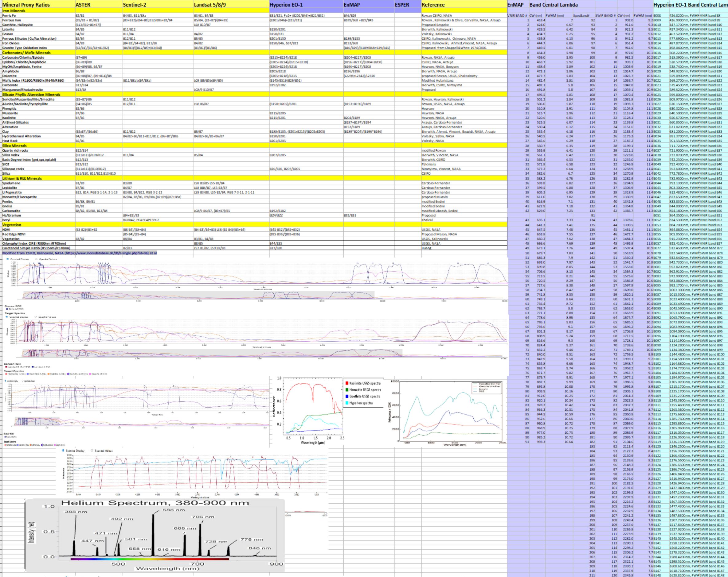
Task: Click the blue Goethite USGS spectra swatch
Action: (x=347, y=397)
